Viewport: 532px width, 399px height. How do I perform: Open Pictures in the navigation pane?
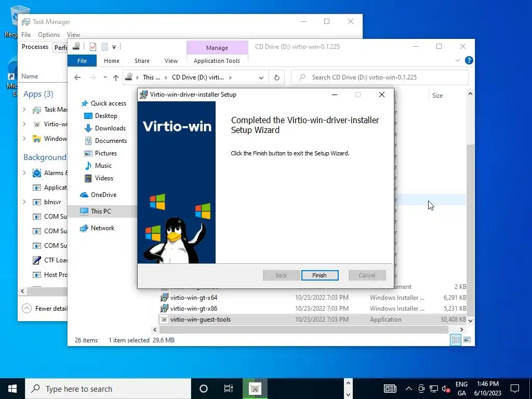point(100,153)
